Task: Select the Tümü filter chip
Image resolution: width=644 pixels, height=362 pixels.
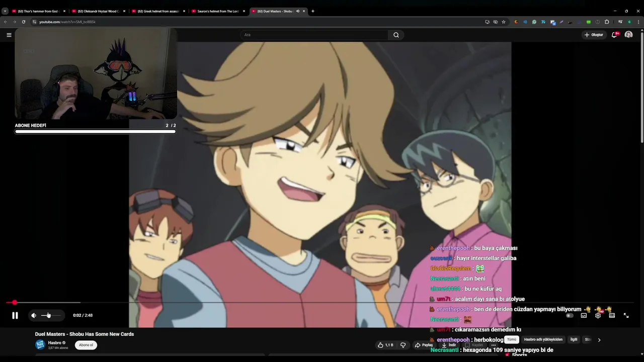Action: click(x=512, y=339)
